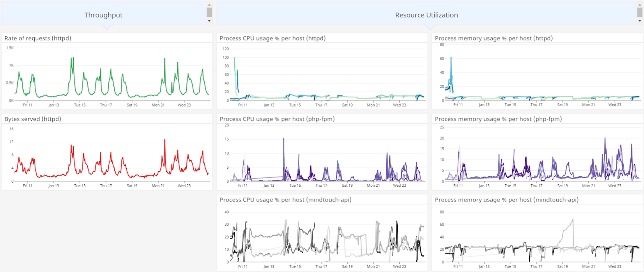The height and width of the screenshot is (272, 644).
Task: Click 'Wed 23' under the Bytes served graph
Action: 184,186
